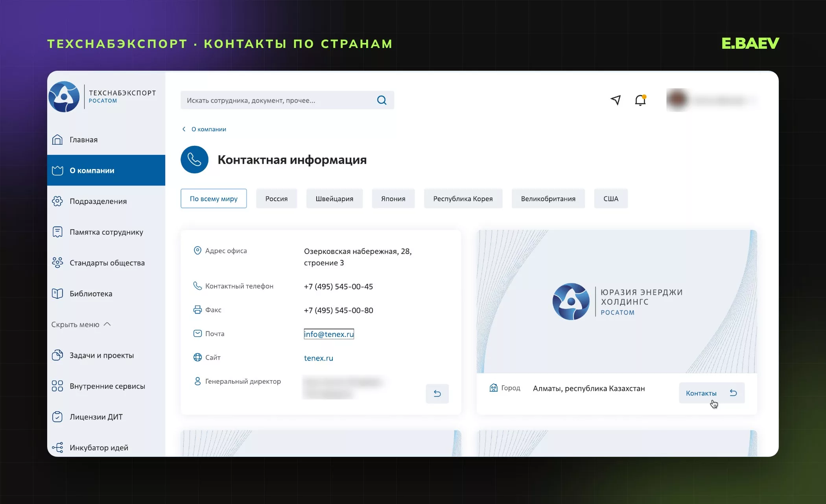Image resolution: width=826 pixels, height=504 pixels.
Task: Click the blurred user profile avatar
Action: point(677,100)
